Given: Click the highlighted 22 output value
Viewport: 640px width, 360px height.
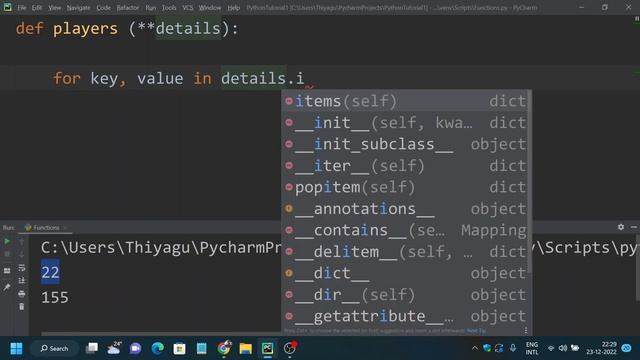Looking at the screenshot, I should pyautogui.click(x=50, y=272).
